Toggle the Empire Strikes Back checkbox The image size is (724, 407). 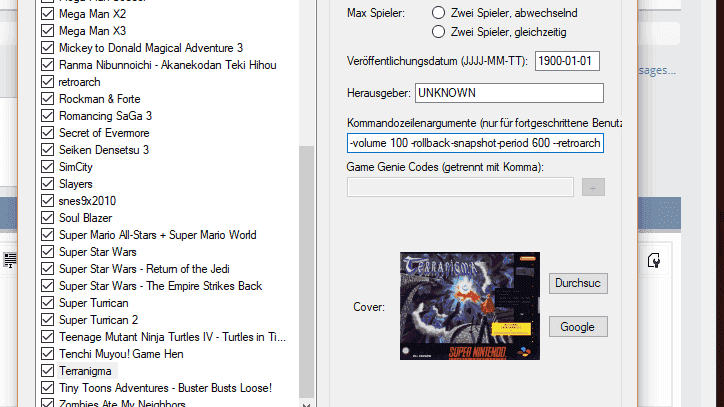pyautogui.click(x=48, y=286)
